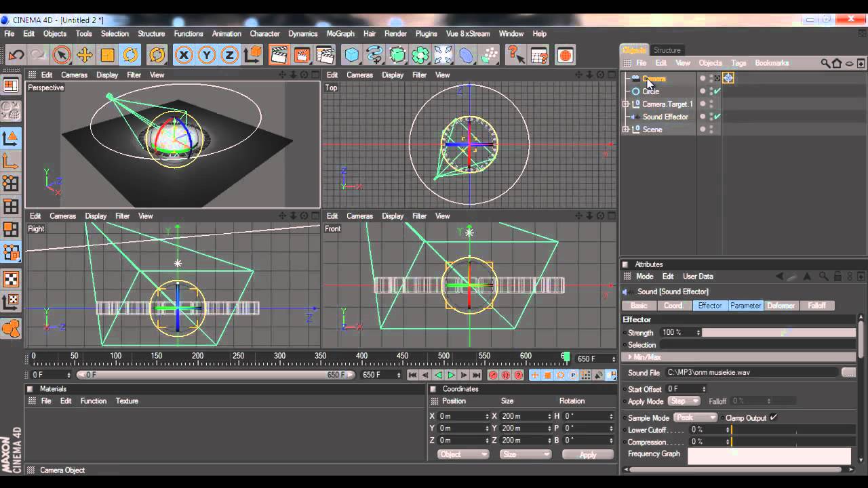Click the Strength slider bar
The height and width of the screenshot is (488, 868).
click(x=778, y=333)
